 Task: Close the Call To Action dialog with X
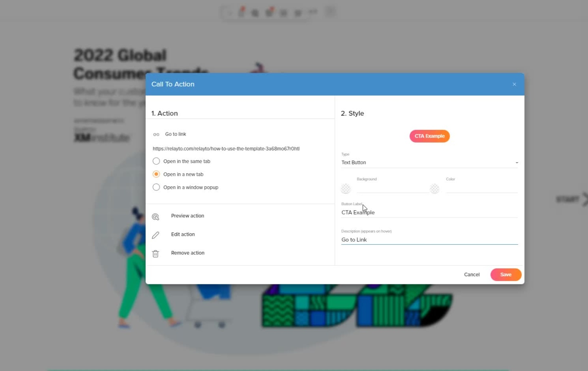pyautogui.click(x=514, y=84)
